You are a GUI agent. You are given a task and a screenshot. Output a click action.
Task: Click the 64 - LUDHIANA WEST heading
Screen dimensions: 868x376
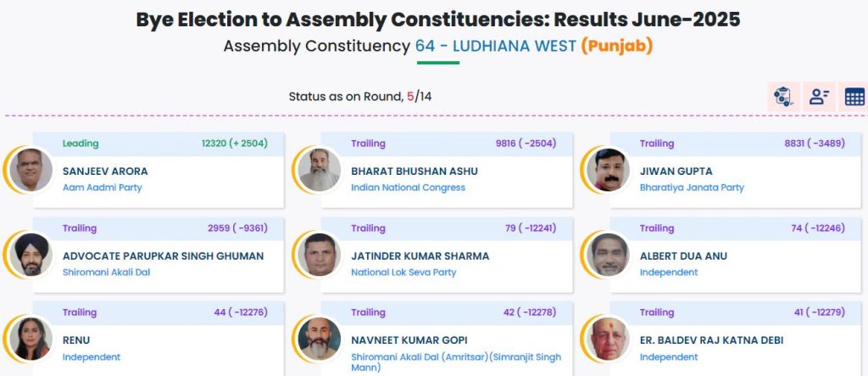[496, 46]
